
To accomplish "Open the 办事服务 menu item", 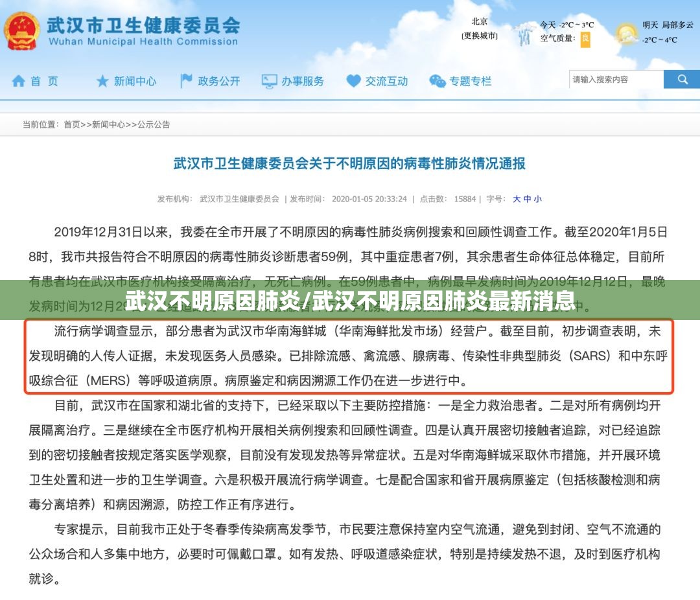I will point(303,81).
